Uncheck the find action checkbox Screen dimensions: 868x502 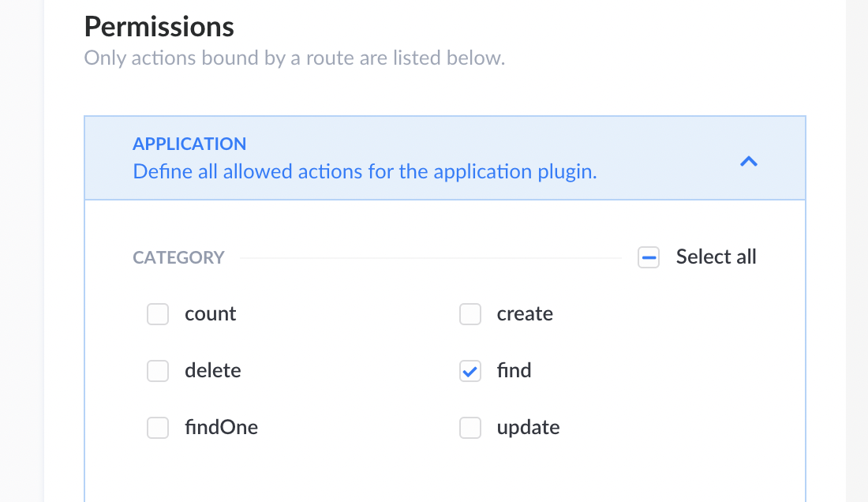pyautogui.click(x=470, y=371)
